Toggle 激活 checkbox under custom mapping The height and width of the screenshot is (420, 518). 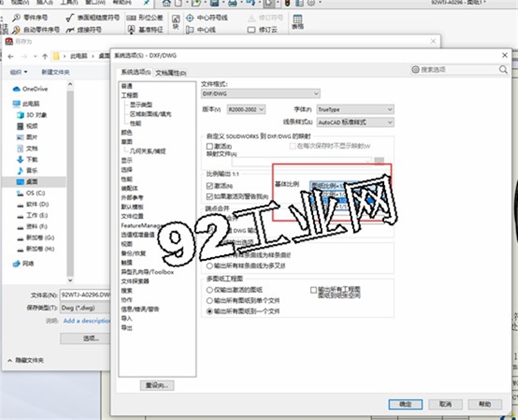coord(209,146)
